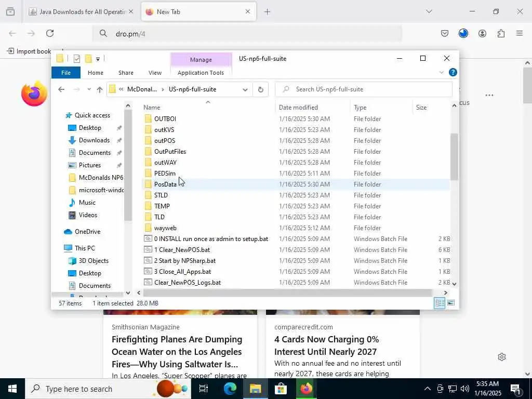Image resolution: width=532 pixels, height=399 pixels.
Task: Open recent locations dropdown arrow
Action: [x=89, y=89]
